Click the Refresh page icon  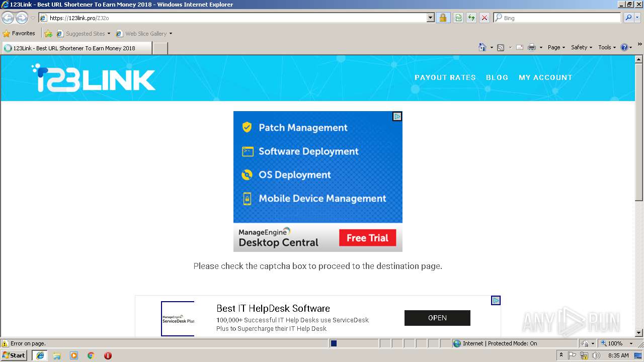471,18
